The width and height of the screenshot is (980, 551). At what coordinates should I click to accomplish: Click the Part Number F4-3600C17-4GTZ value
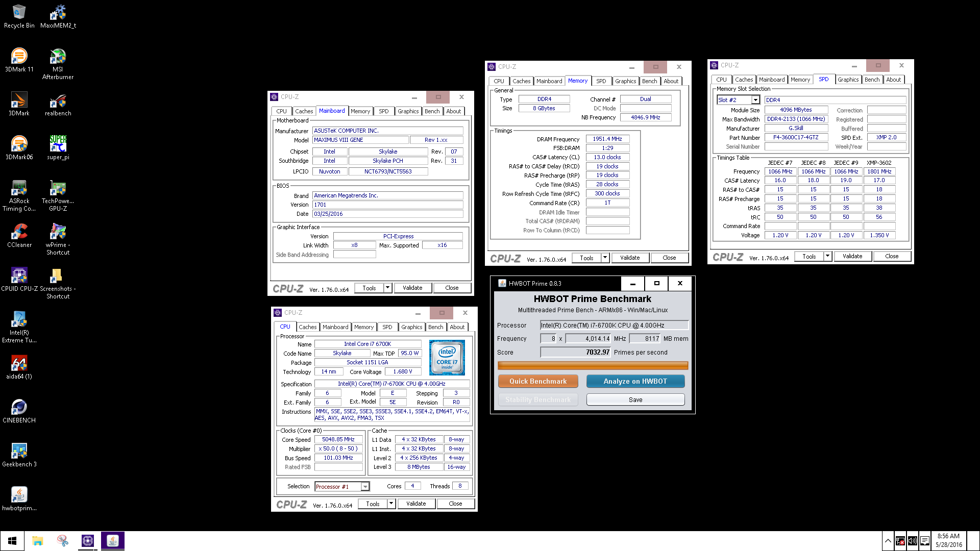click(796, 137)
